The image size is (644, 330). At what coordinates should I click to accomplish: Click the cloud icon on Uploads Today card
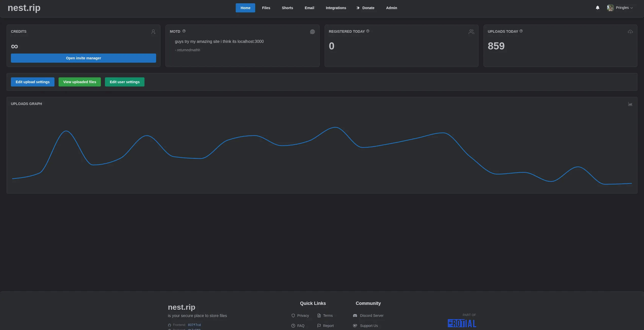point(630,32)
